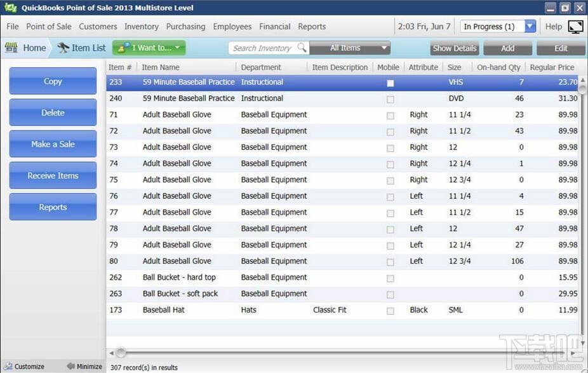588x373 pixels.
Task: Click the Reports button in left sidebar
Action: [x=53, y=207]
